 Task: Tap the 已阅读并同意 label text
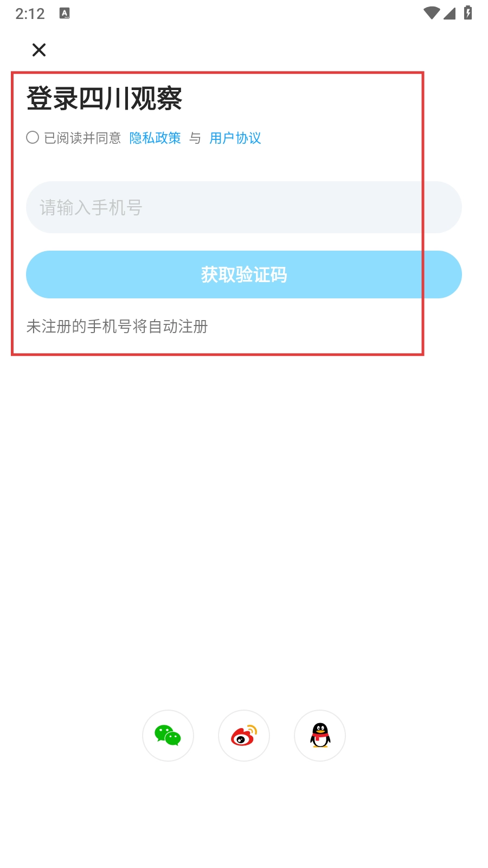82,138
